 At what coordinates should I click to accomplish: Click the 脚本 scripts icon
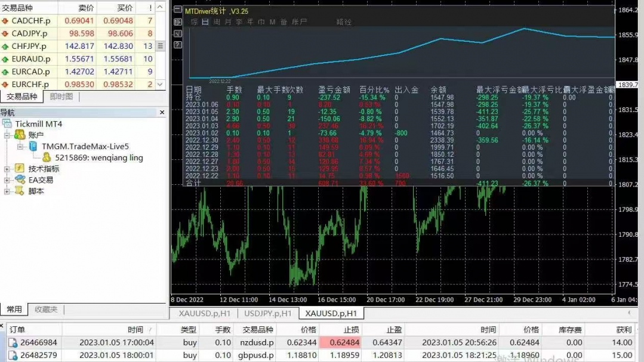[19, 191]
